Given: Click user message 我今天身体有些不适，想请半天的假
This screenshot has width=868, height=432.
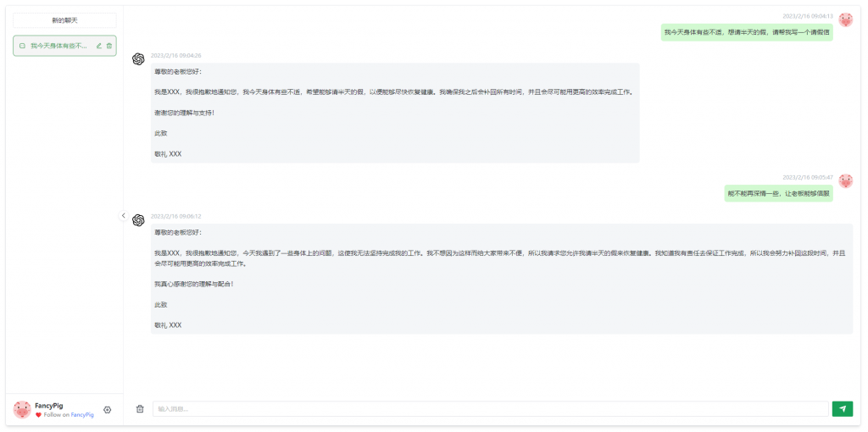Looking at the screenshot, I should (x=747, y=33).
